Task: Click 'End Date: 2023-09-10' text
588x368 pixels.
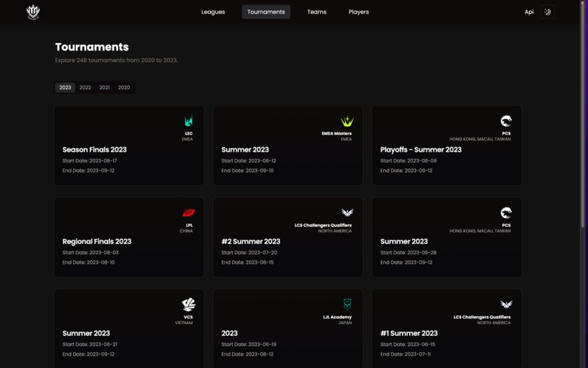Action: point(247,171)
